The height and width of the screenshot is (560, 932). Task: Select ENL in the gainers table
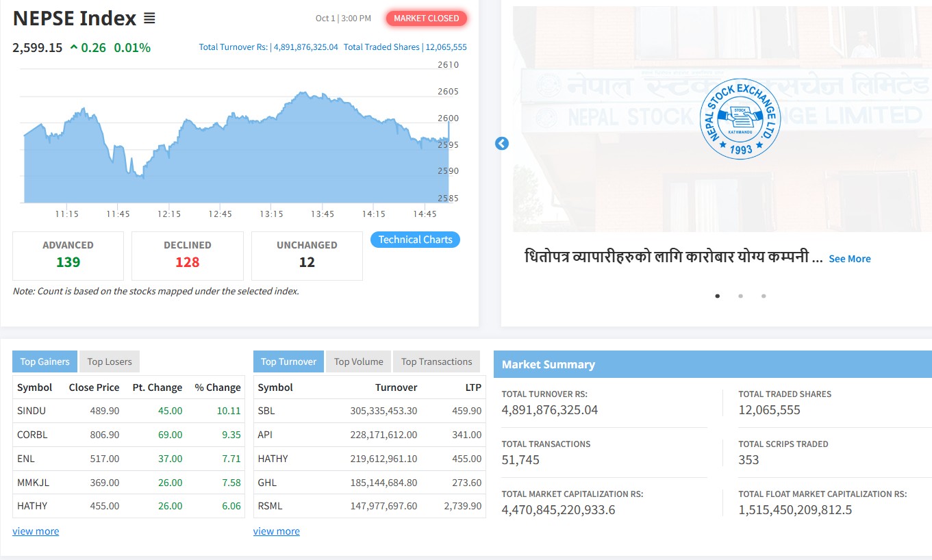25,459
